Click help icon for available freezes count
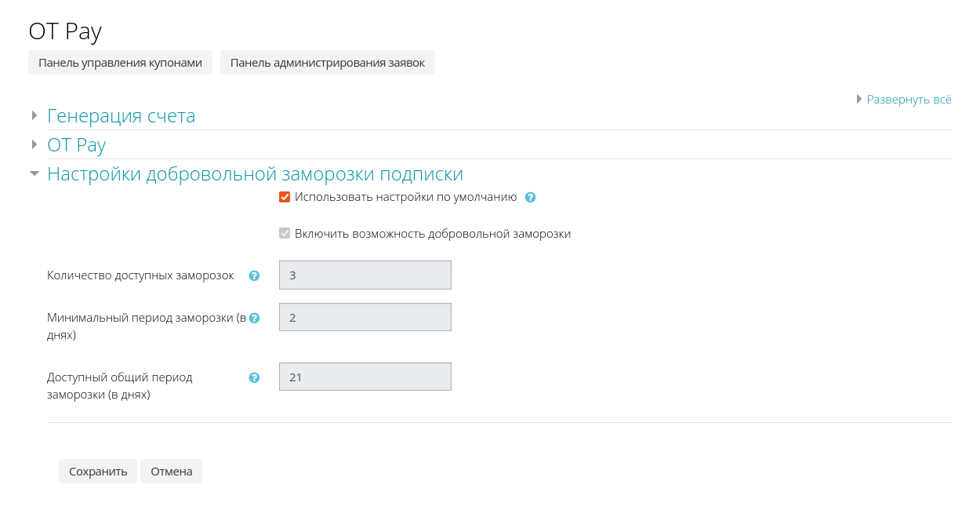The height and width of the screenshot is (510, 980). [254, 275]
